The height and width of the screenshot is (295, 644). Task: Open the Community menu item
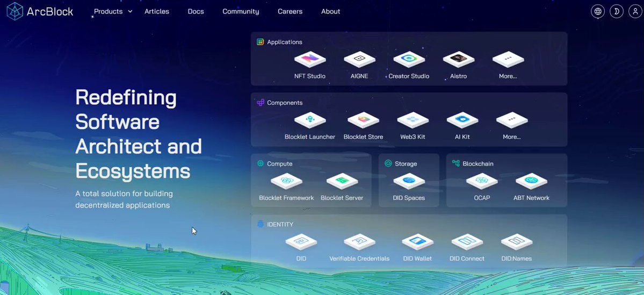(241, 11)
